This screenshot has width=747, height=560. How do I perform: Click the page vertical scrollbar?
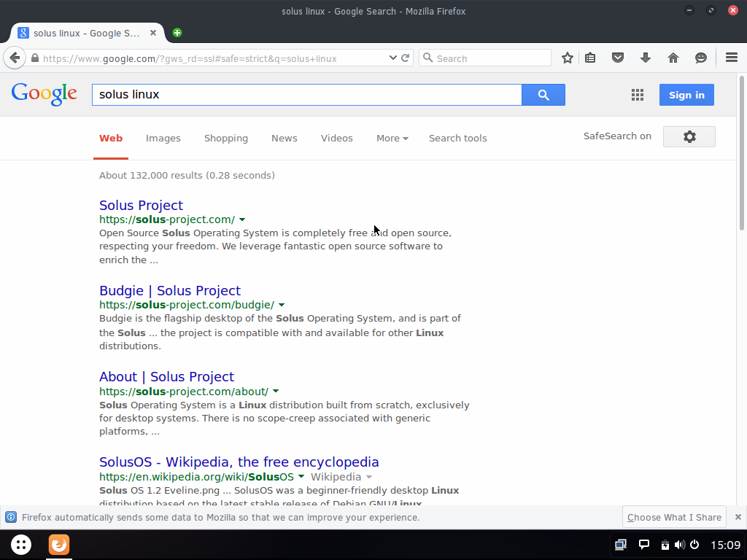(x=742, y=152)
